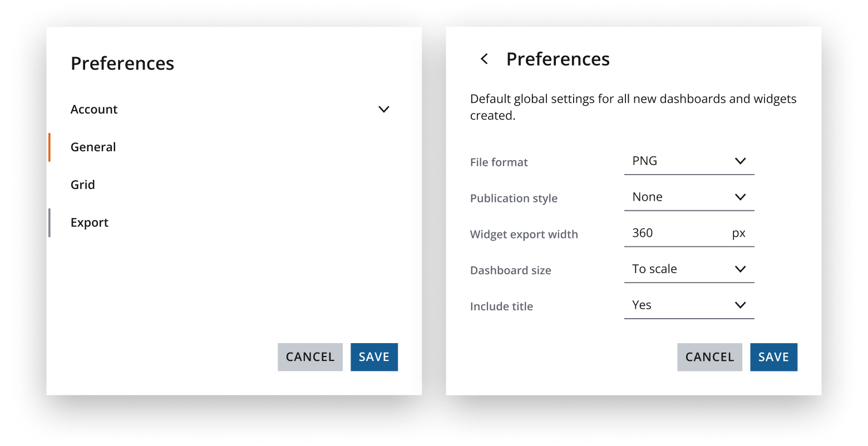
Task: Open the dropdown showing None
Action: point(679,197)
